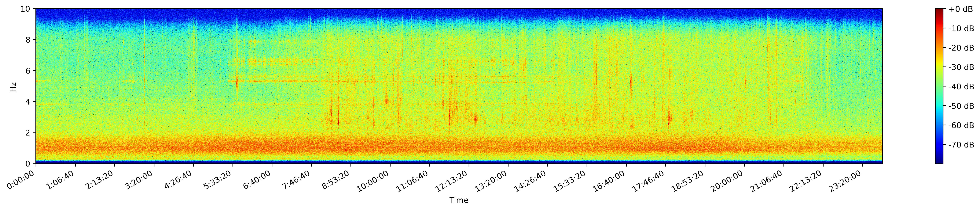Click the -40 dB colorbar label

[x=961, y=86]
